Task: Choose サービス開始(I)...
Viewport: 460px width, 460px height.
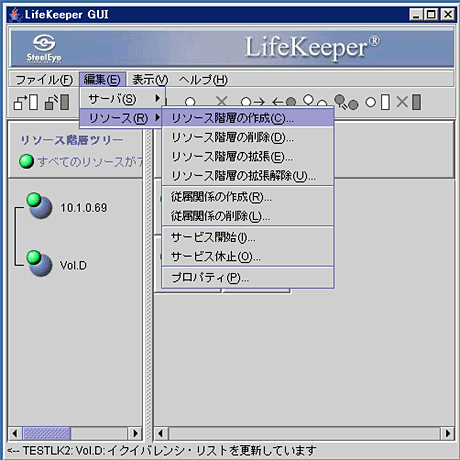Action: pyautogui.click(x=248, y=237)
